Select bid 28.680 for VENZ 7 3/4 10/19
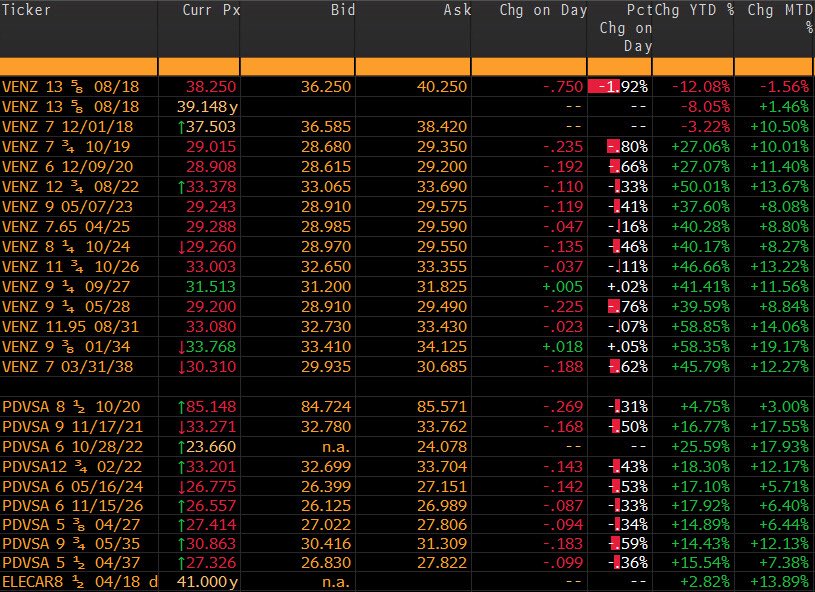 326,147
